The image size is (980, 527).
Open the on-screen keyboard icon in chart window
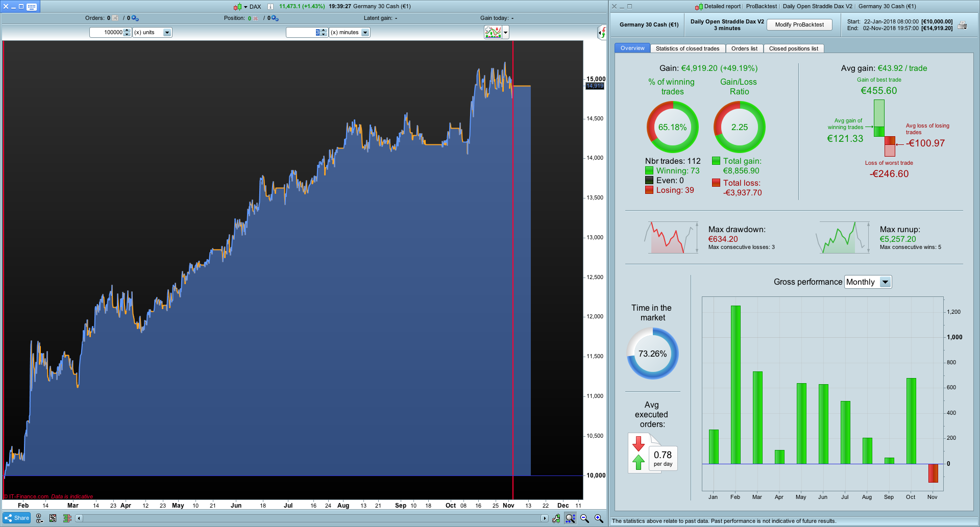[x=32, y=7]
